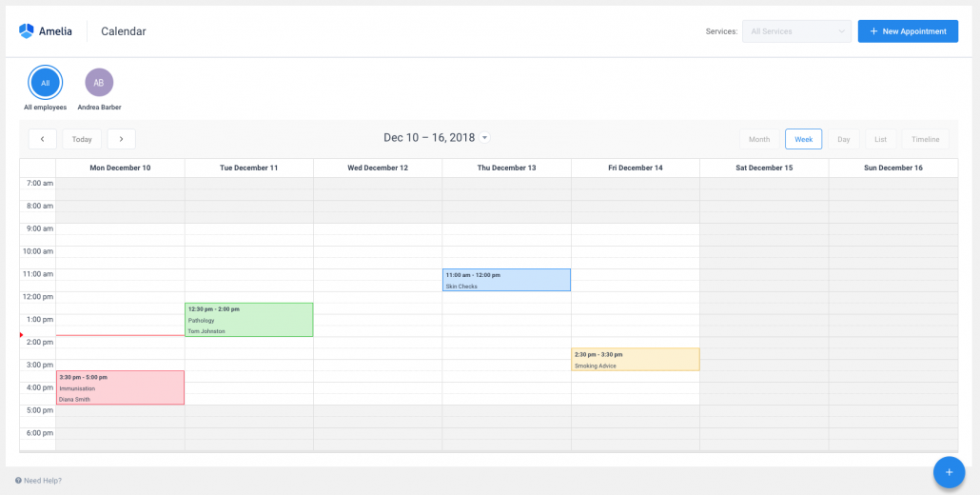Select Andrea Barber employee avatar
980x495 pixels.
click(99, 83)
